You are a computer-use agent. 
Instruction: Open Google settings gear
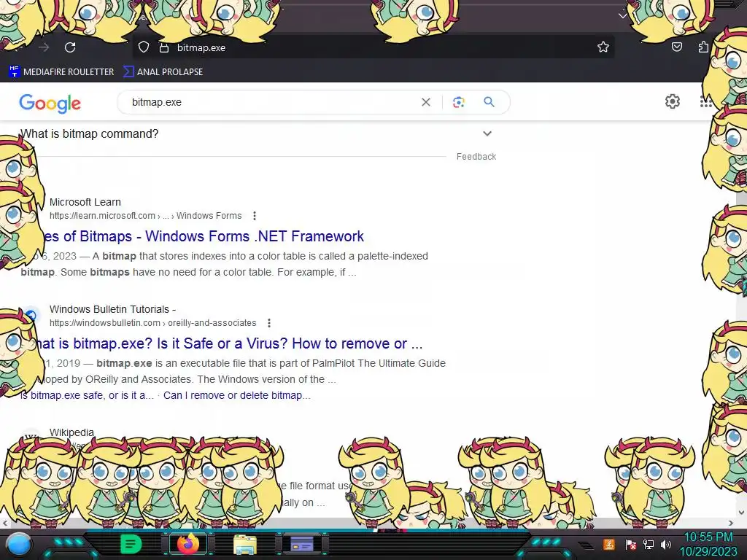coord(672,101)
